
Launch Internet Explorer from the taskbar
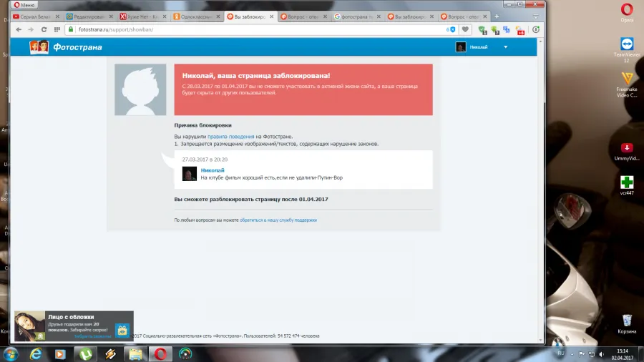(36, 354)
